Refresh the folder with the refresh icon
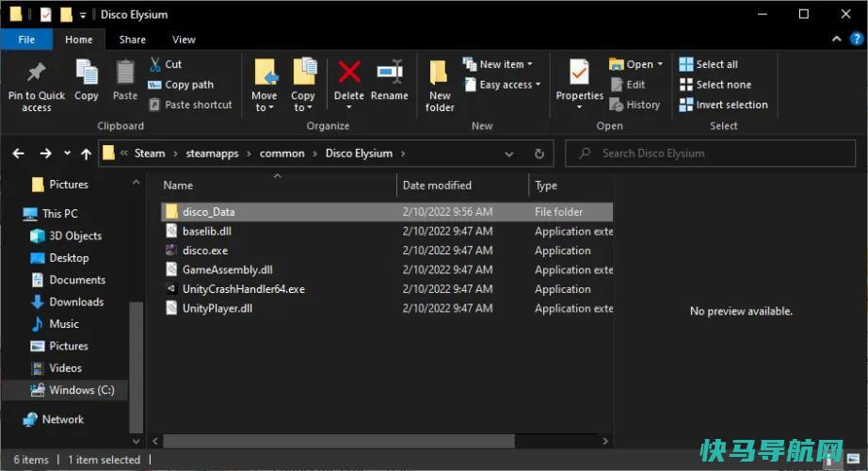This screenshot has height=471, width=868. [539, 154]
